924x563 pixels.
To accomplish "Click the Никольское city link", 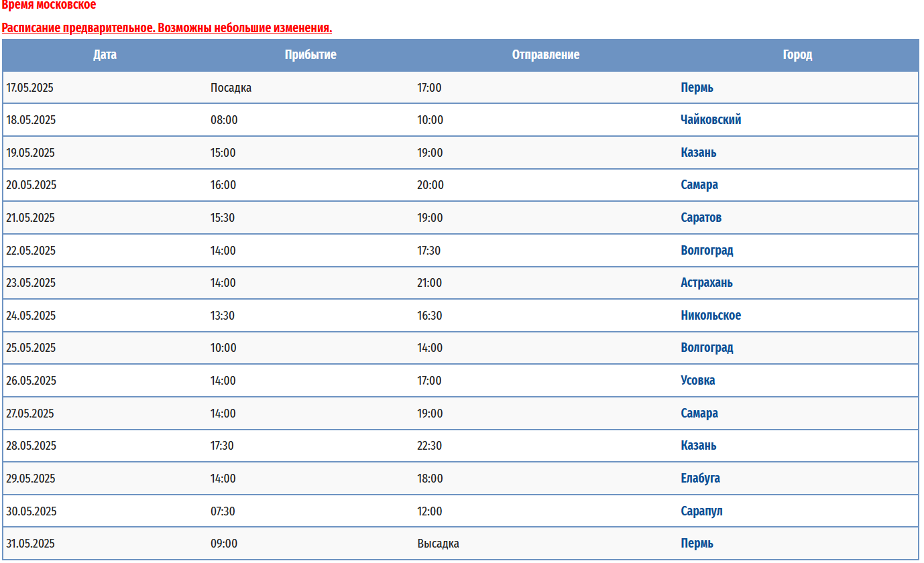I will click(x=711, y=316).
